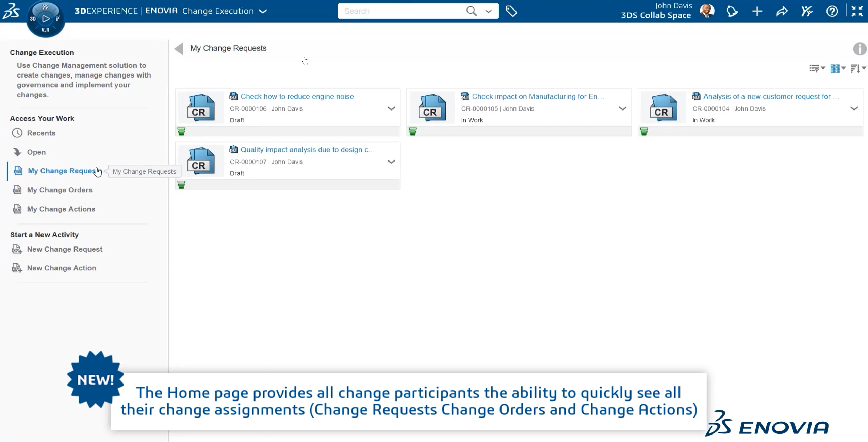Open the sort options dropdown
This screenshot has height=442, width=868.
[x=858, y=68]
